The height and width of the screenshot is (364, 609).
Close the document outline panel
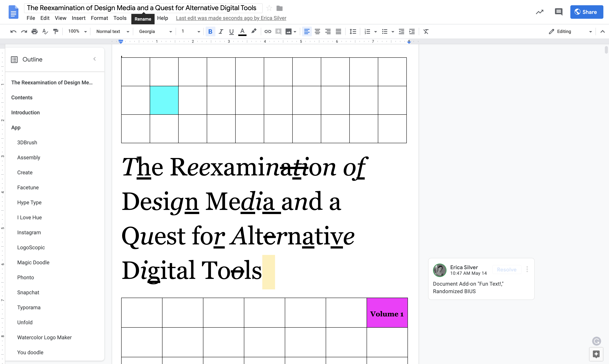click(95, 59)
